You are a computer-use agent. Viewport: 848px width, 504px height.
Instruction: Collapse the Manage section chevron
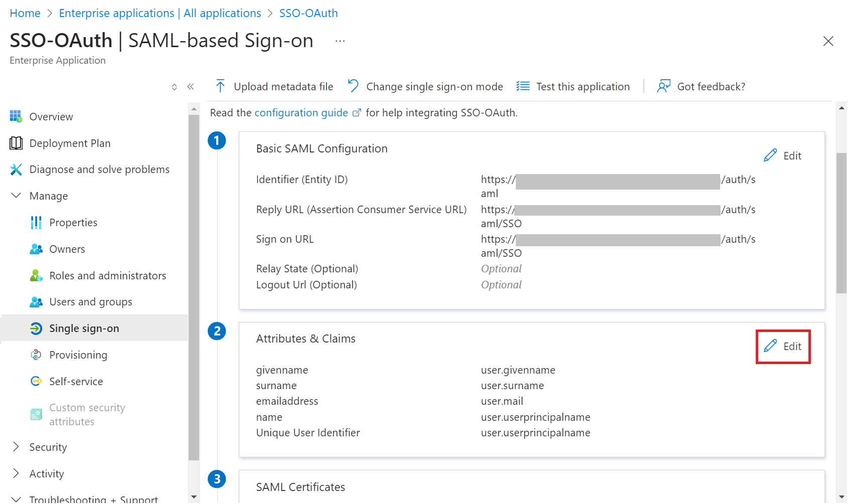(16, 196)
